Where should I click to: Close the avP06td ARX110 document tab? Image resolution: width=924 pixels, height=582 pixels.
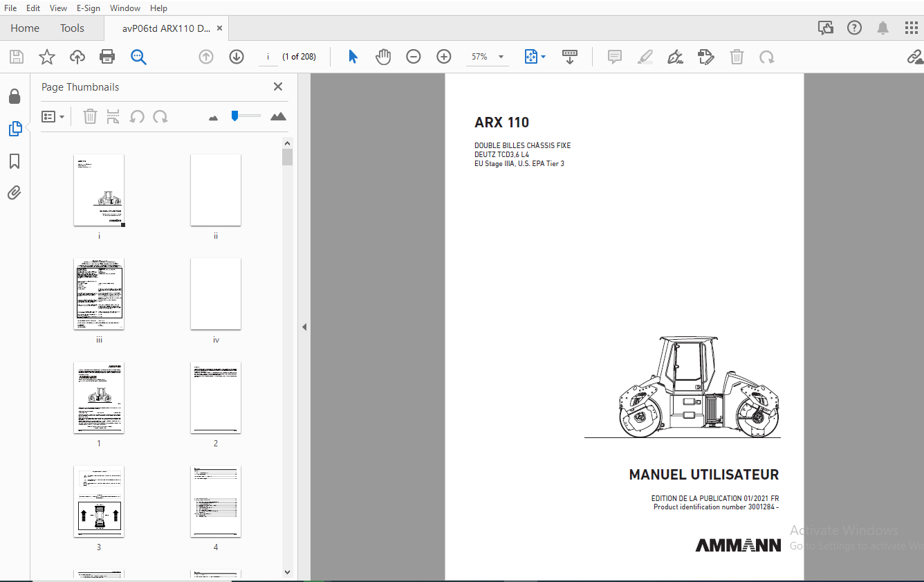click(220, 28)
